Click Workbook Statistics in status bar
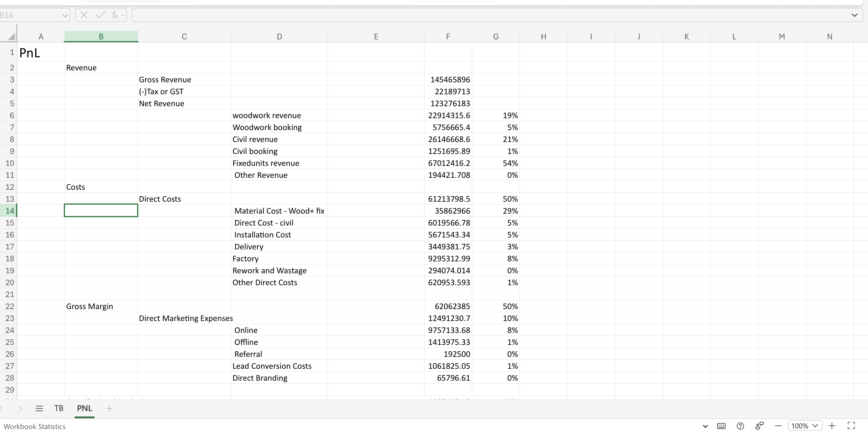The height and width of the screenshot is (432, 868). [x=34, y=426]
